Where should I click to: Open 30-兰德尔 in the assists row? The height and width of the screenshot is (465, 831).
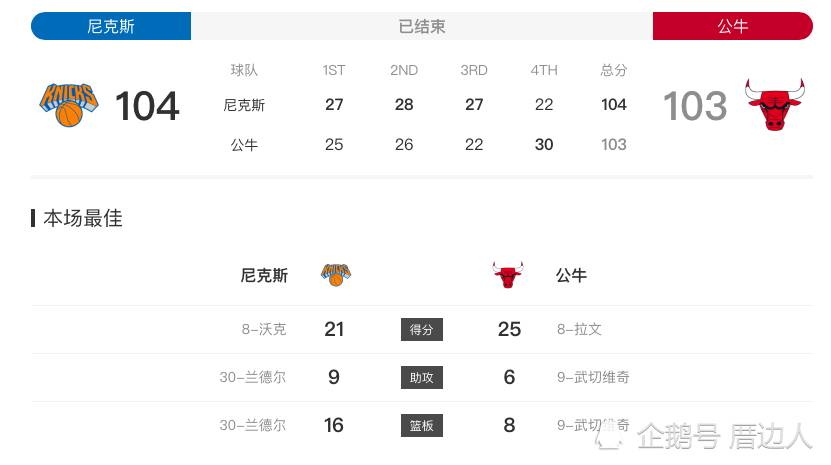coord(253,377)
